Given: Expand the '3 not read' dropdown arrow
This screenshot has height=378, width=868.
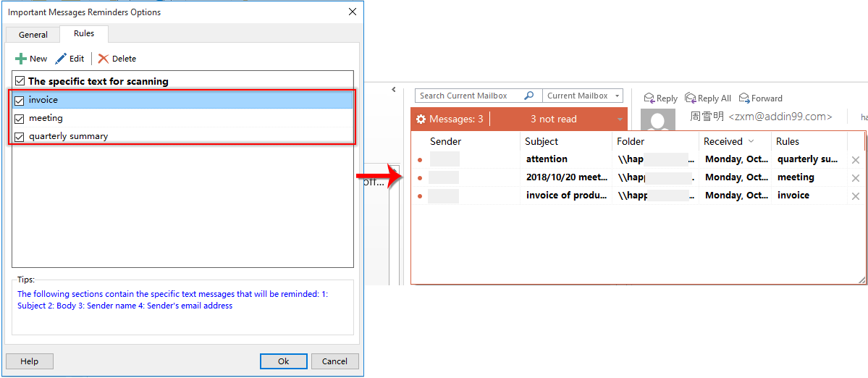Looking at the screenshot, I should [x=620, y=119].
